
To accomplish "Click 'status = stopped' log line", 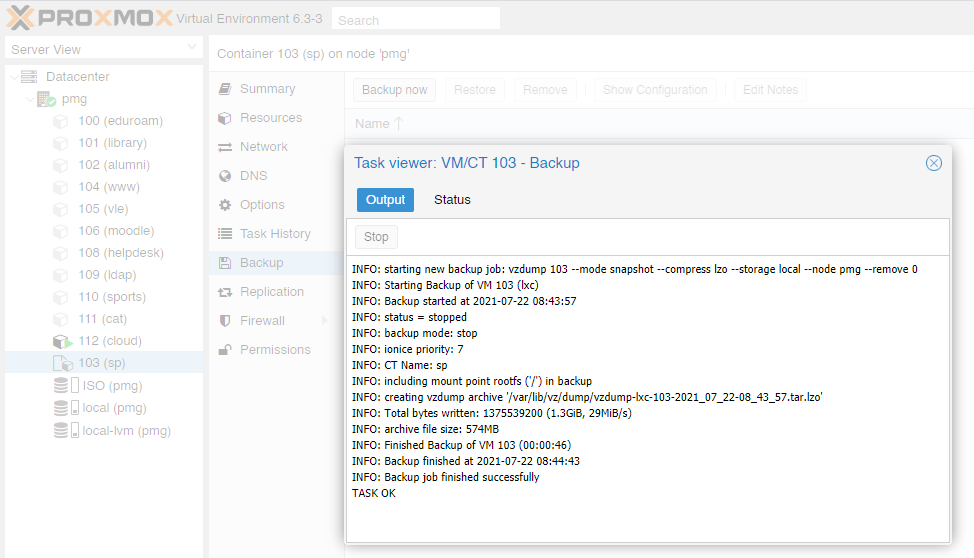I will point(409,317).
